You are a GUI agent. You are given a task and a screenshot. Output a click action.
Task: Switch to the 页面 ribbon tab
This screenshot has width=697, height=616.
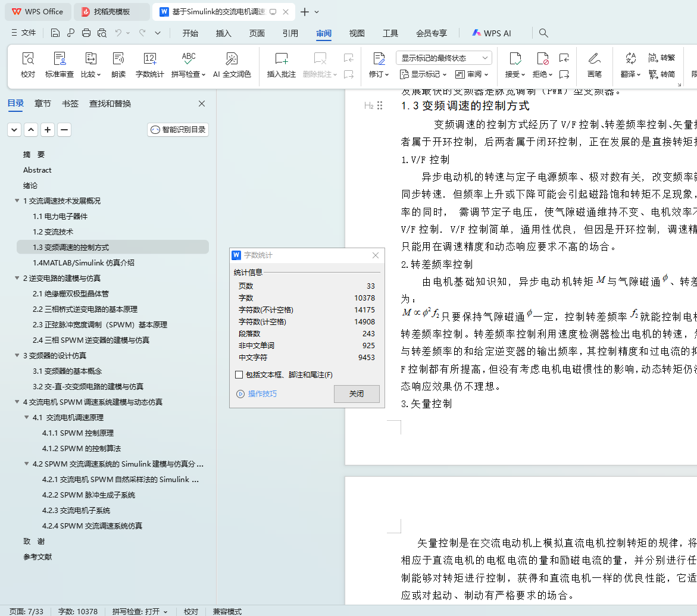pos(257,33)
